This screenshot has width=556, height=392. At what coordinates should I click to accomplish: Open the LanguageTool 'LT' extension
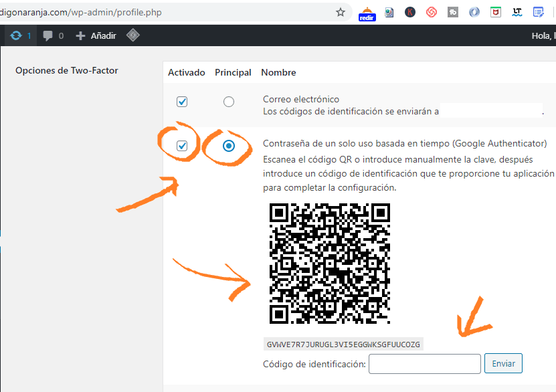pos(517,13)
